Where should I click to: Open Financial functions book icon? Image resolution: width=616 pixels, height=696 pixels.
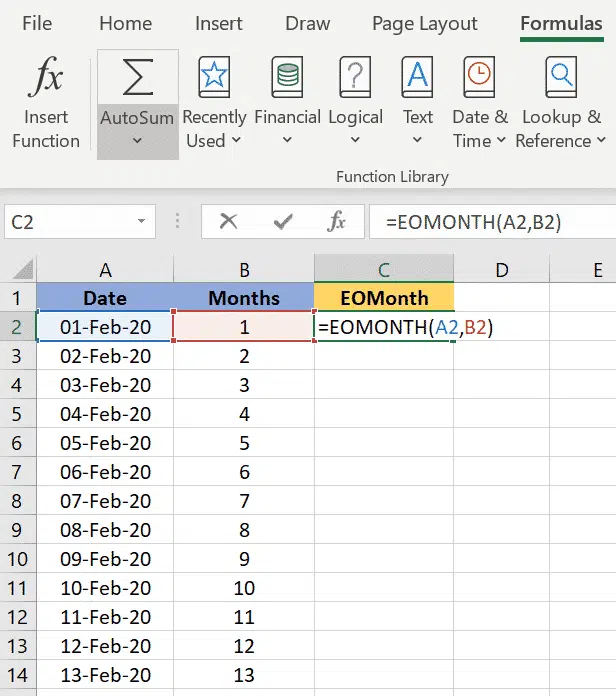tap(287, 76)
